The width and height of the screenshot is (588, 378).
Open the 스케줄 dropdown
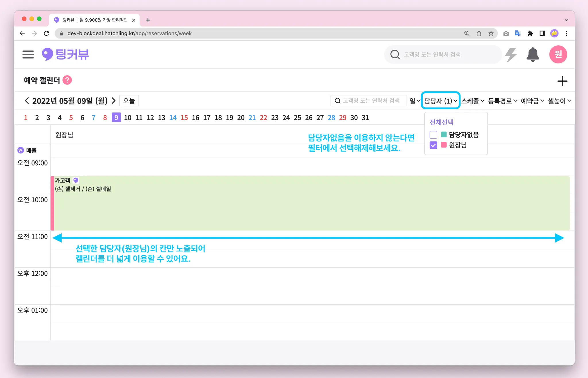click(x=473, y=101)
